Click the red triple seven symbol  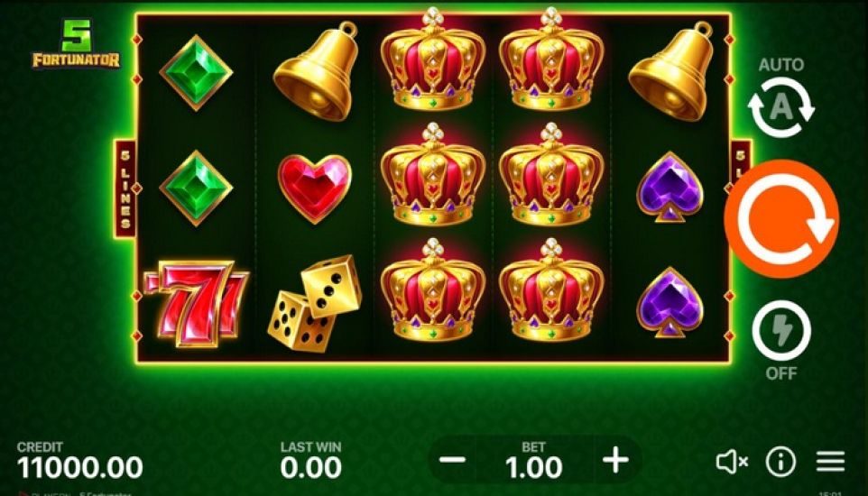[x=196, y=303]
